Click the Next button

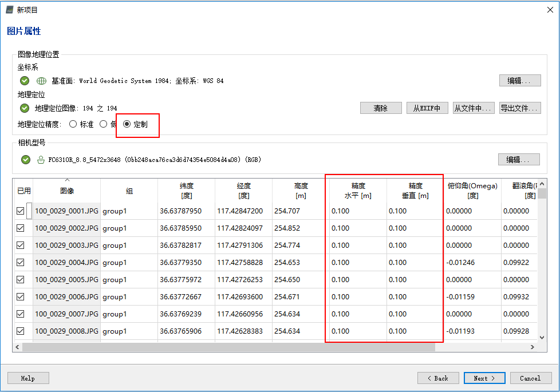click(x=484, y=378)
